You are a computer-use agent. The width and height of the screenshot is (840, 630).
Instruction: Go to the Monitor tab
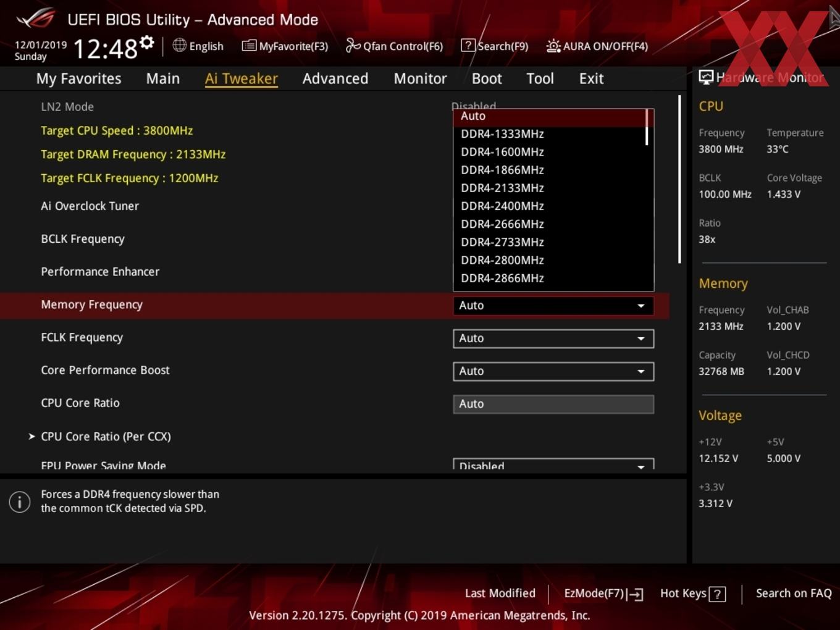click(420, 78)
